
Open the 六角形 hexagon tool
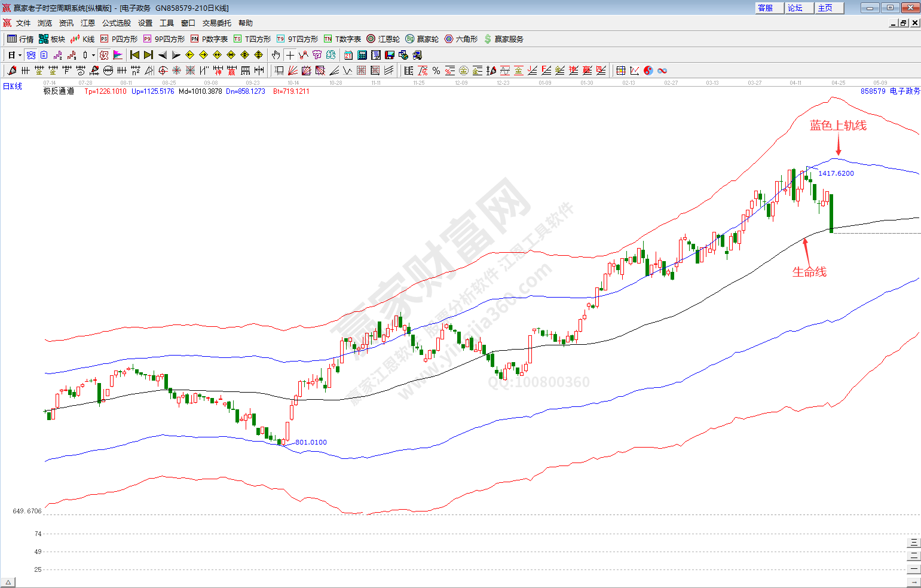[x=461, y=39]
